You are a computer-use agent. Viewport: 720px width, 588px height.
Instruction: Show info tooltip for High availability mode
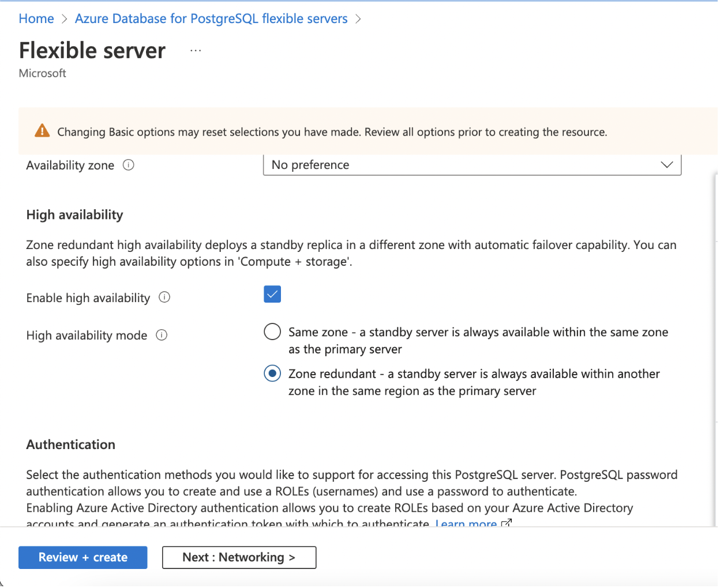tap(162, 335)
